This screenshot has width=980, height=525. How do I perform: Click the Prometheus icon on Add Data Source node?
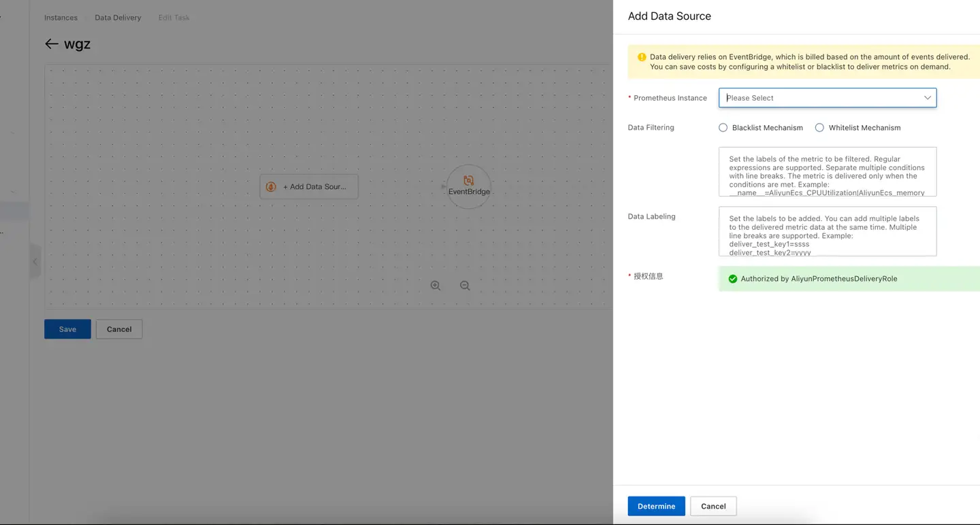pyautogui.click(x=272, y=186)
